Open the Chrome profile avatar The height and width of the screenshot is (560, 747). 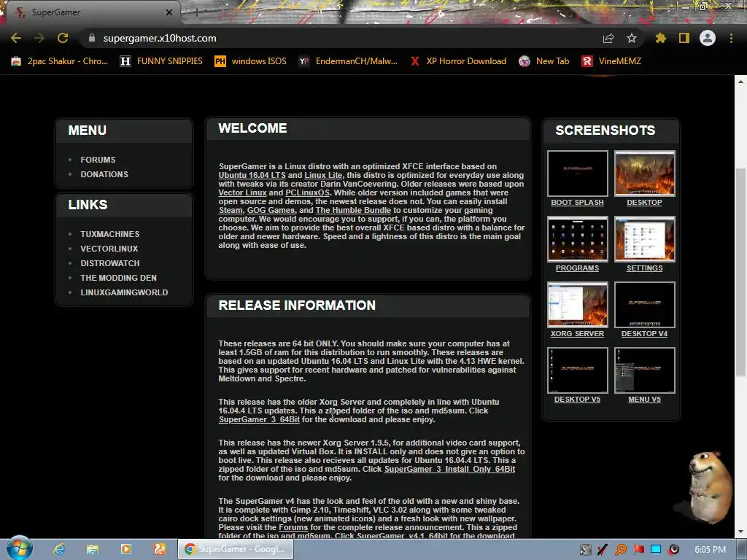tap(708, 38)
